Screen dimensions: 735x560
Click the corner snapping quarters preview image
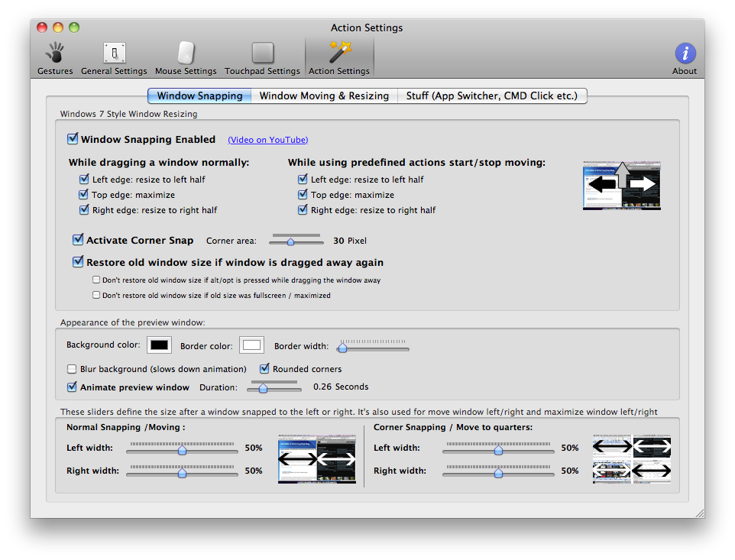631,459
